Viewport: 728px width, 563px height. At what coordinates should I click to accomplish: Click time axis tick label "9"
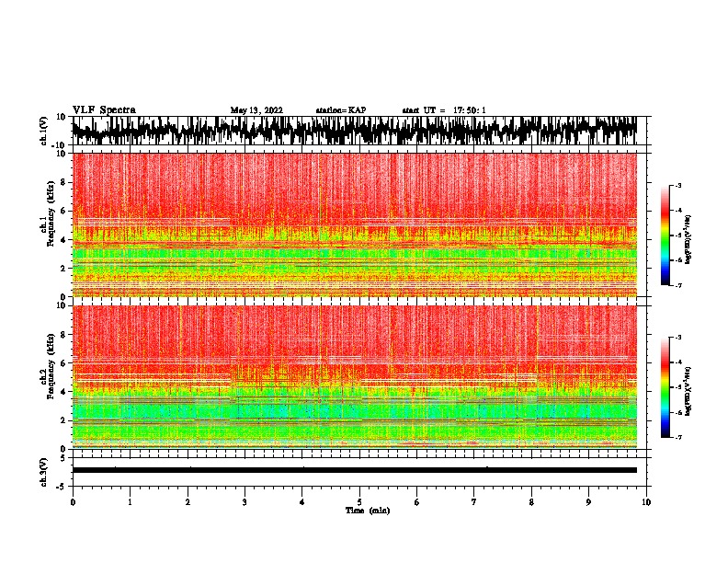[588, 502]
